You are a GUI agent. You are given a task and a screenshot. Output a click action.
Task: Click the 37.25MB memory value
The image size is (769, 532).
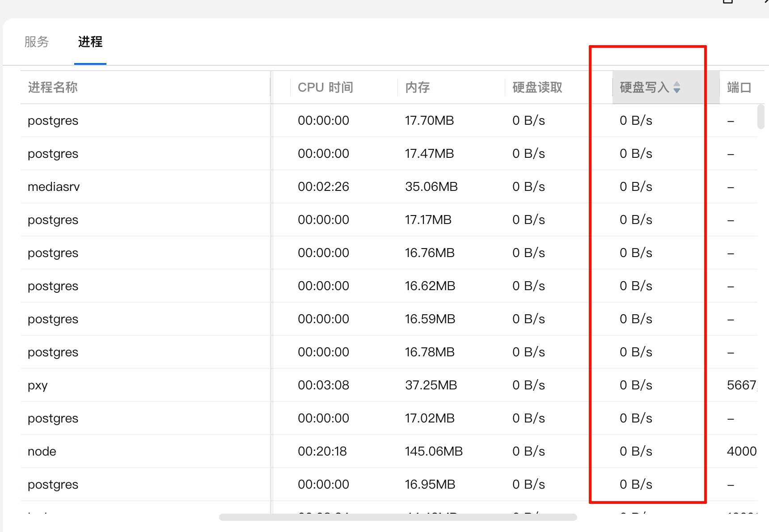pos(431,385)
